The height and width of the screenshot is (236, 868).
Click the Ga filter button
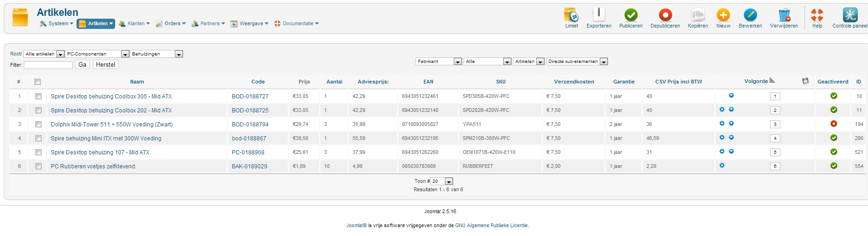(x=82, y=65)
